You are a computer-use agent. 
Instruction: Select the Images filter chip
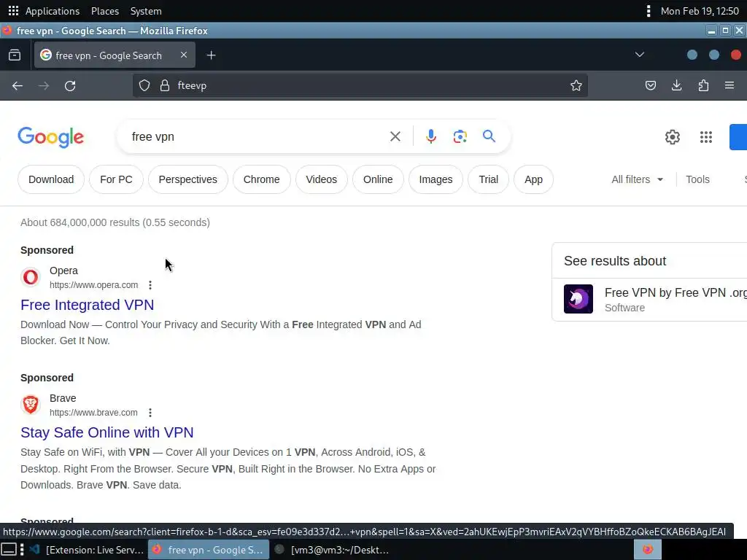[436, 179]
